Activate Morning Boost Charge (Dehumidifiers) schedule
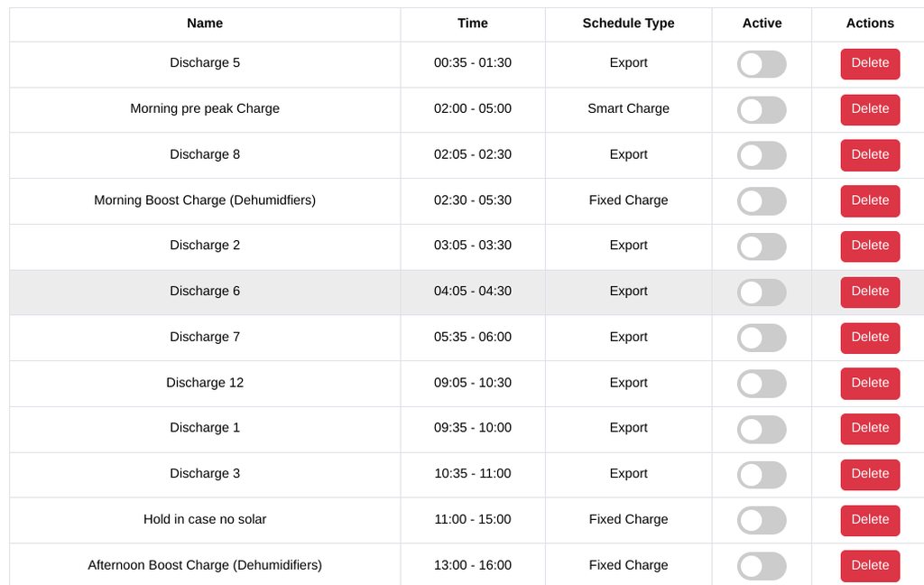The width and height of the screenshot is (924, 585). [762, 201]
